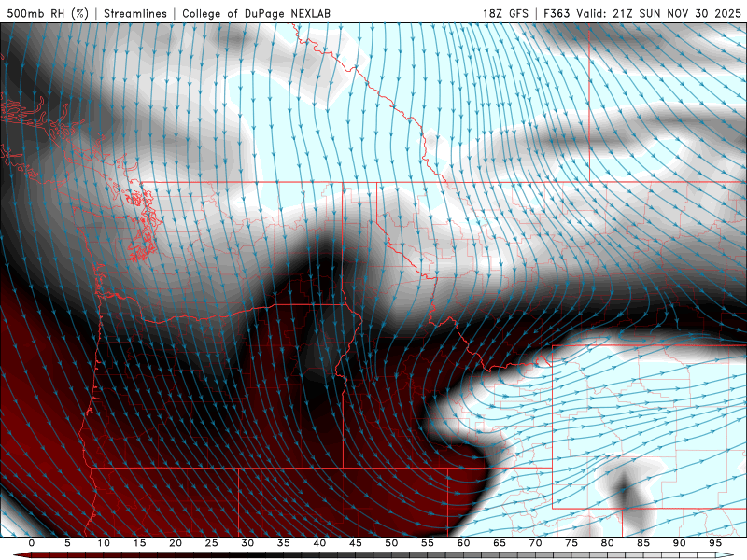
Task: Select the '10' label on the RH scale
Action: pos(104,543)
